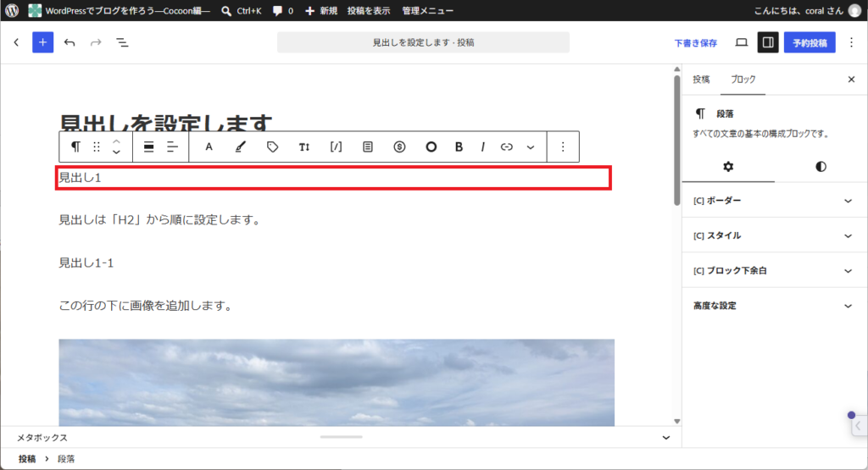Image resolution: width=868 pixels, height=470 pixels.
Task: Click the editor vertical scrollbar
Action: 676,141
